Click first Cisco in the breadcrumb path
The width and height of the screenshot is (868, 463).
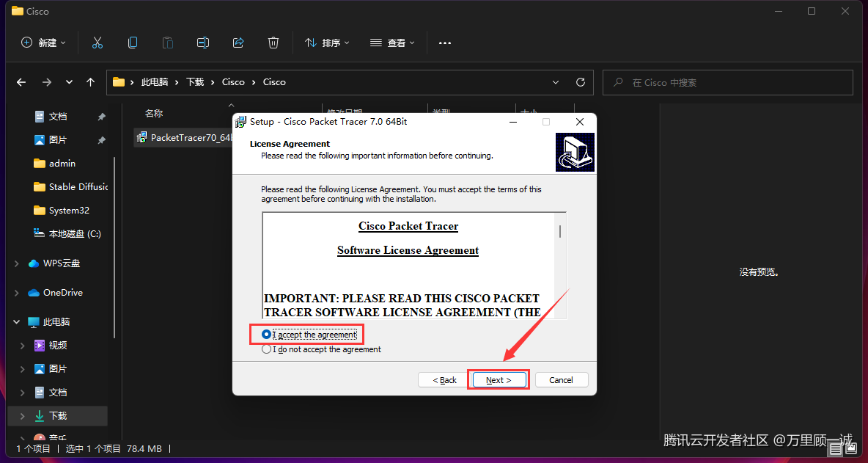coord(233,82)
